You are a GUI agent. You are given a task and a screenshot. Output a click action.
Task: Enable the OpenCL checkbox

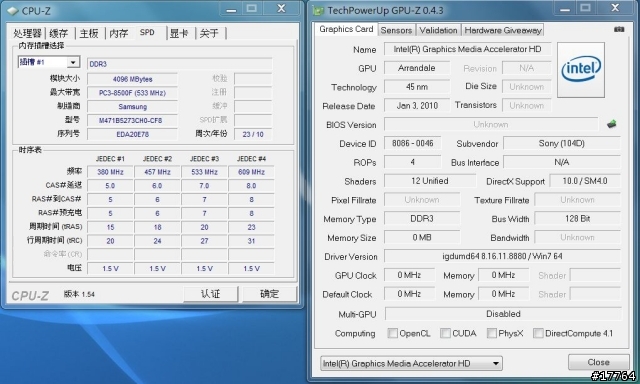coord(392,333)
